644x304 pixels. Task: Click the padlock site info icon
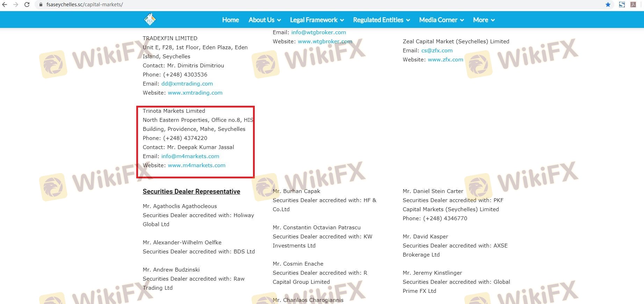pyautogui.click(x=41, y=5)
